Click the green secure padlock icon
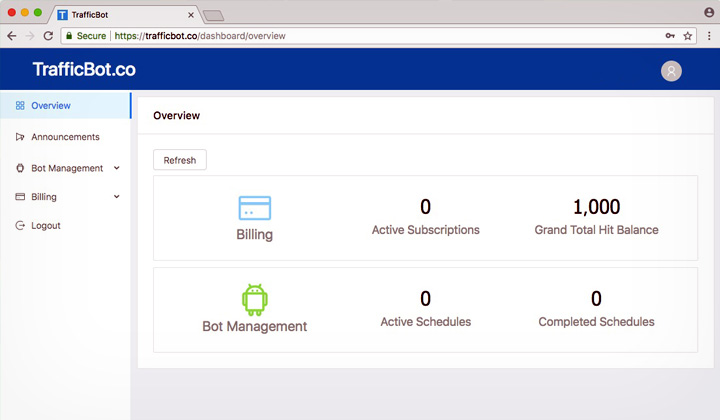This screenshot has height=420, width=720. click(x=69, y=35)
